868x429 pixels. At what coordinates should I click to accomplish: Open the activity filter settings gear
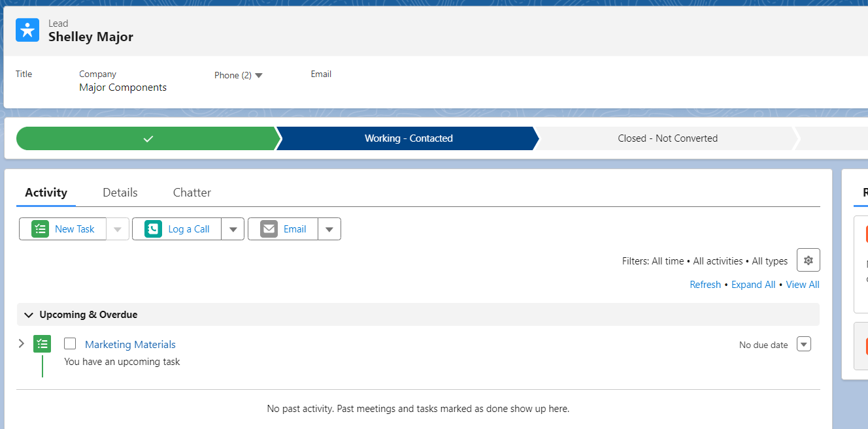coord(809,260)
